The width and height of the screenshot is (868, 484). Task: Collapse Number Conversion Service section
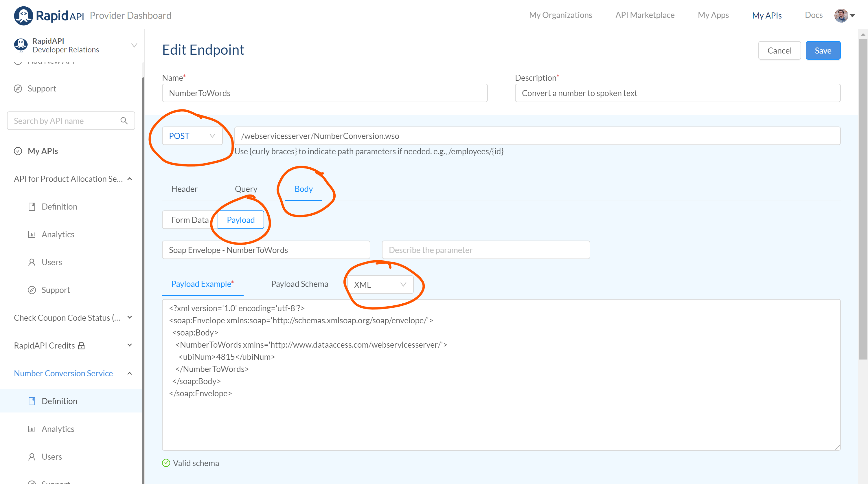coord(130,373)
